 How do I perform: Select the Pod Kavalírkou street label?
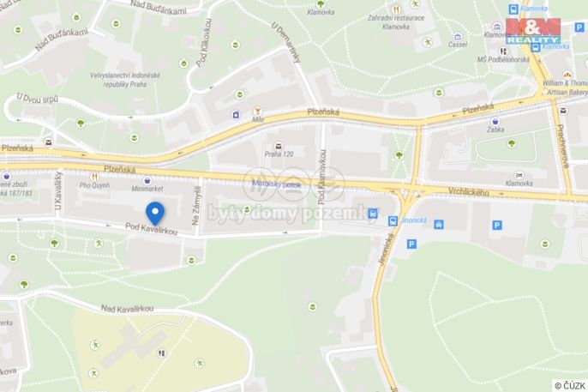click(x=151, y=229)
